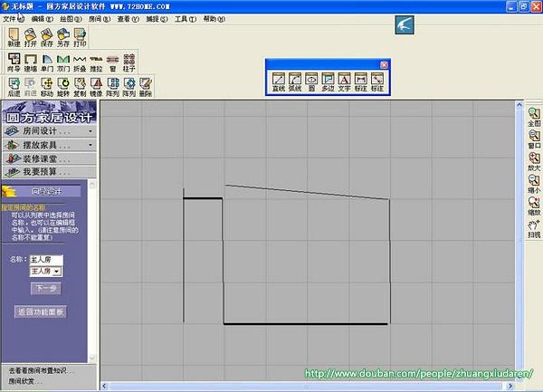The image size is (543, 392).
Task: Select the 建墙 (Build wall) tool
Action: coord(32,62)
